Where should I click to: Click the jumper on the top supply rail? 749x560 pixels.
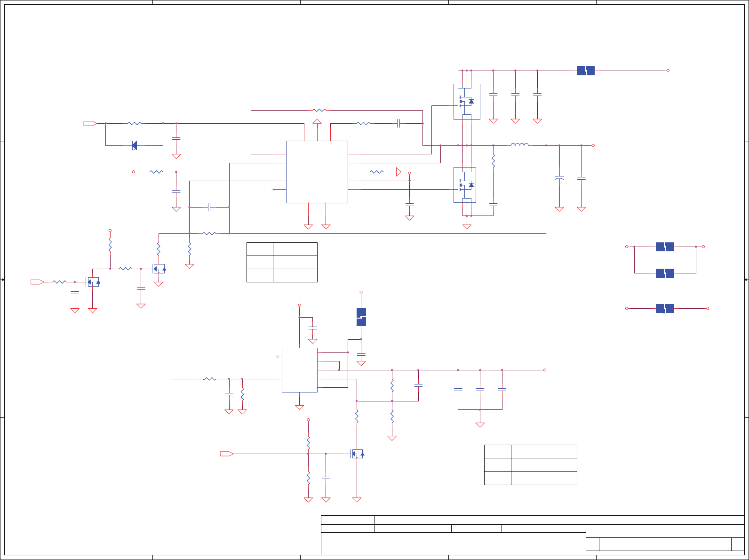(x=586, y=71)
